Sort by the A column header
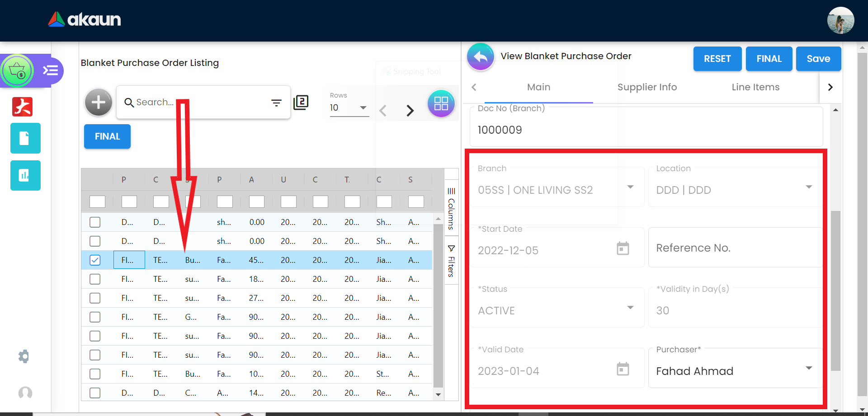 [x=252, y=180]
